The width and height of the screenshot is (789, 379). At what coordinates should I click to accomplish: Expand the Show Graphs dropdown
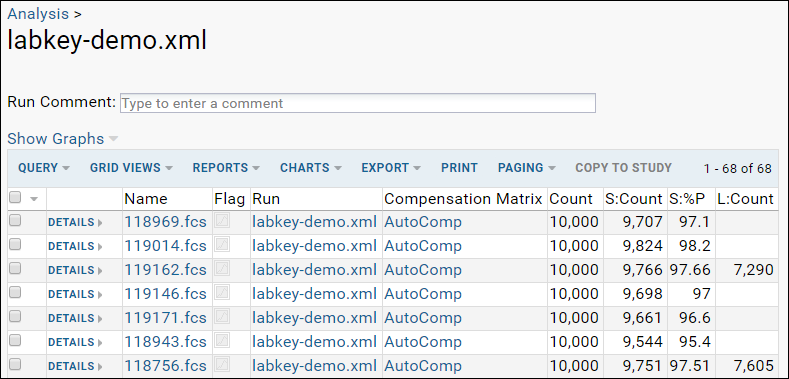point(63,138)
